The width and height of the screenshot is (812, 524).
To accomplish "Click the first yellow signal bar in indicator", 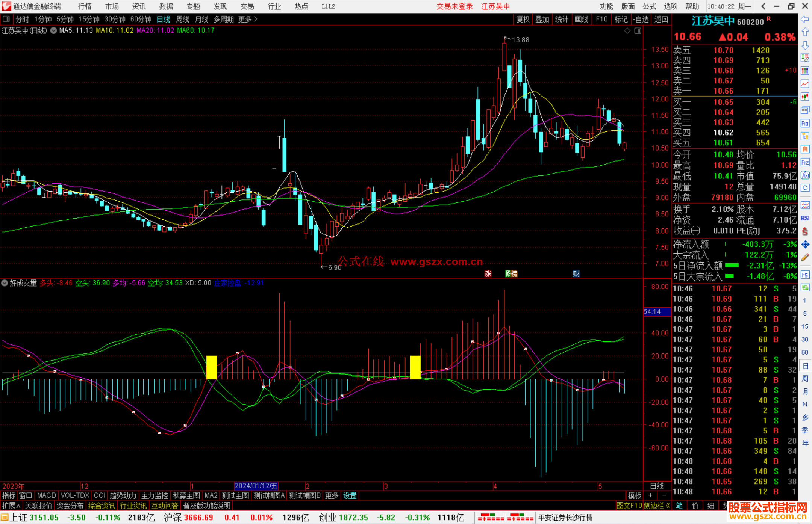I will (212, 367).
